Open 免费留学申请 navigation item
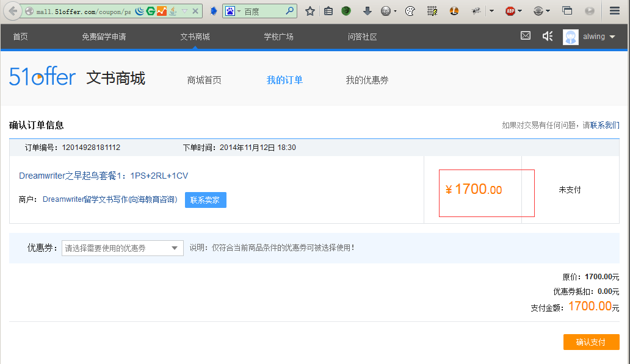 pos(104,37)
